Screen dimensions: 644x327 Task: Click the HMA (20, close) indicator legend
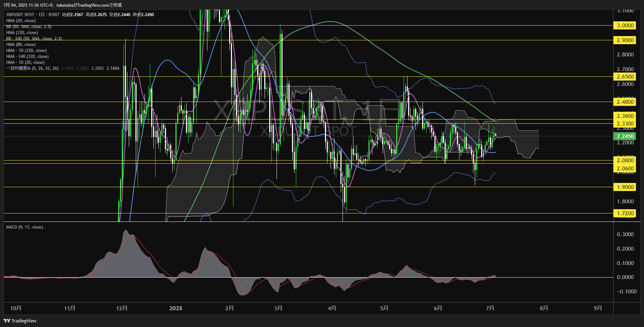point(21,21)
